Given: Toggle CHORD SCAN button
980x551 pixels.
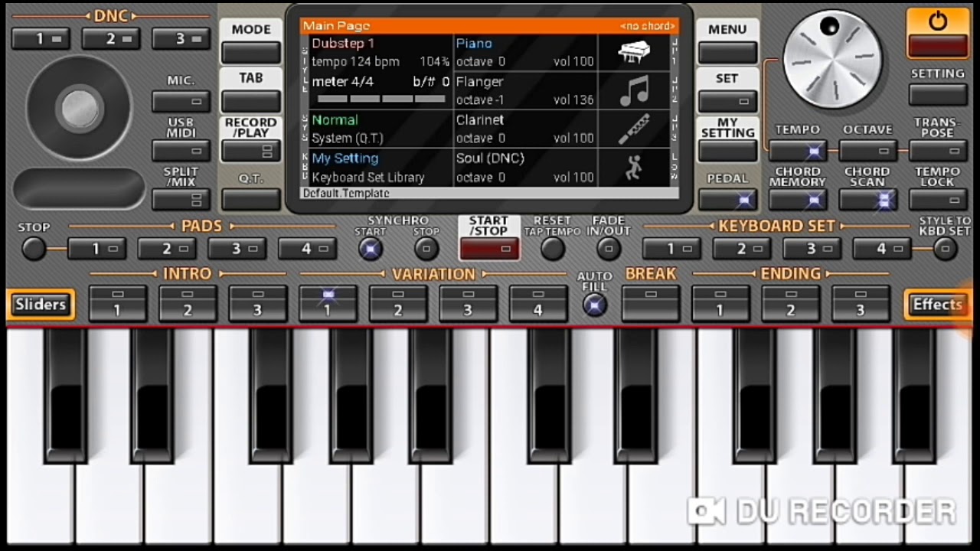Looking at the screenshot, I should coord(867,200).
